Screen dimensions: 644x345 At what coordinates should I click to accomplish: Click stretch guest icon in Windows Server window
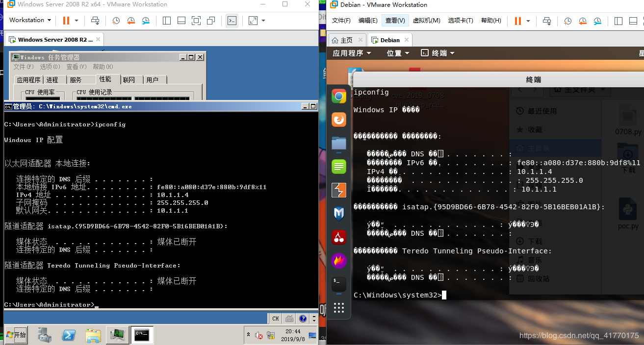pos(253,21)
